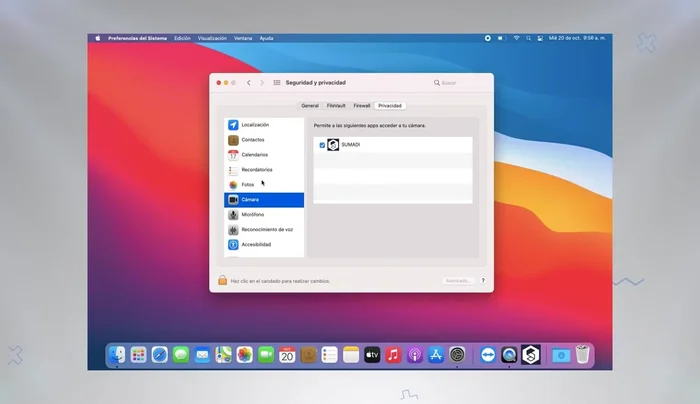This screenshot has width=700, height=404.
Task: Open Safari from the Dock
Action: click(x=159, y=355)
